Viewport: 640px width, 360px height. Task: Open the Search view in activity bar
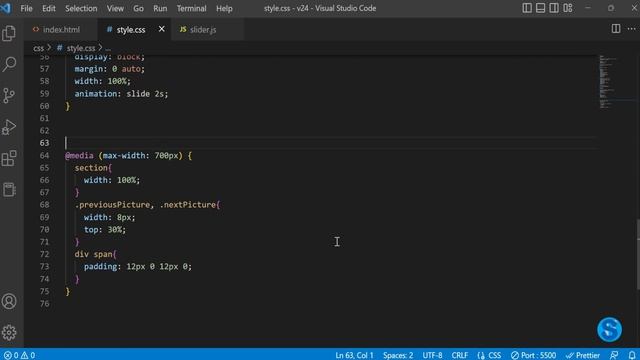click(9, 64)
